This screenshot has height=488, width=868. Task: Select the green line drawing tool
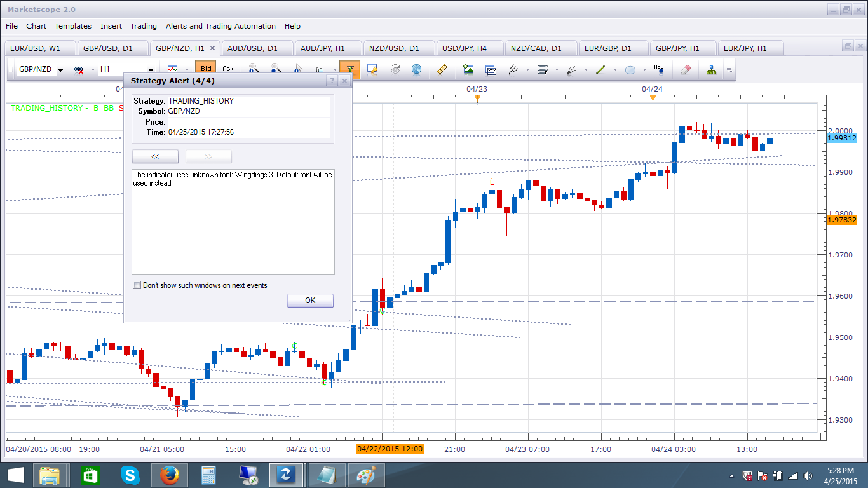(600, 69)
